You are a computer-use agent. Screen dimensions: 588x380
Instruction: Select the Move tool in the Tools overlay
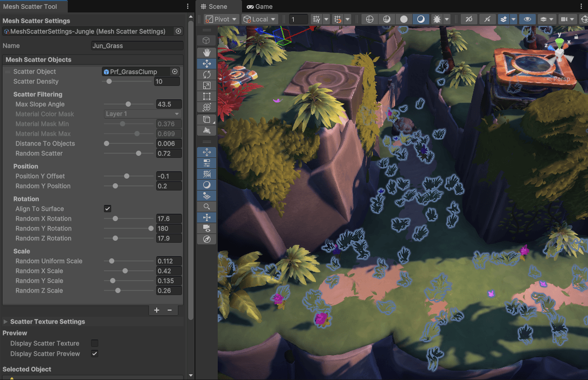[x=207, y=64]
